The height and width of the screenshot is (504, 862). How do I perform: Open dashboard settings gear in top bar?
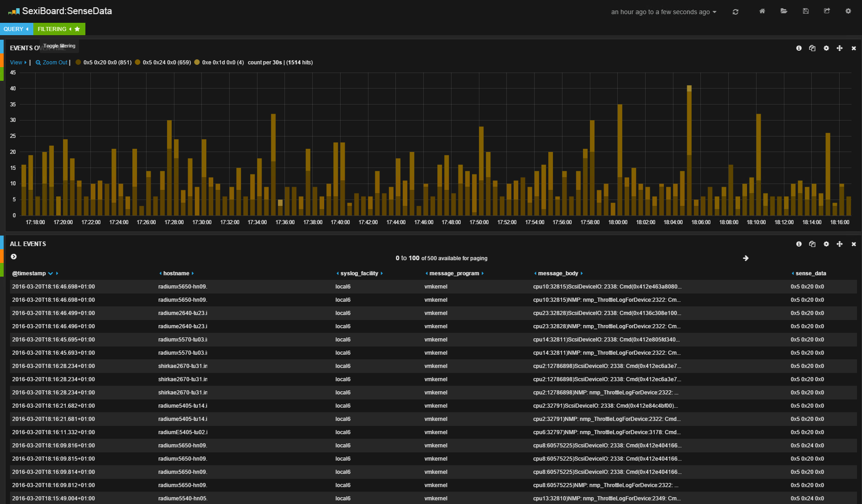(848, 11)
